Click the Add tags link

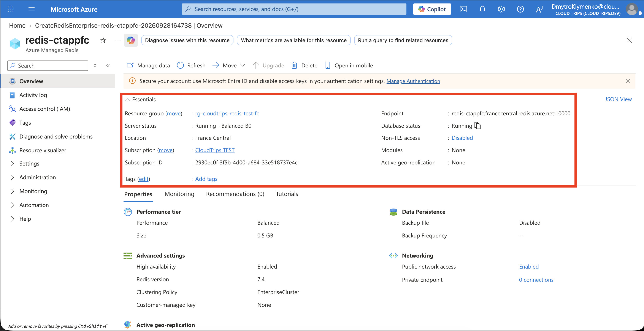pyautogui.click(x=206, y=179)
